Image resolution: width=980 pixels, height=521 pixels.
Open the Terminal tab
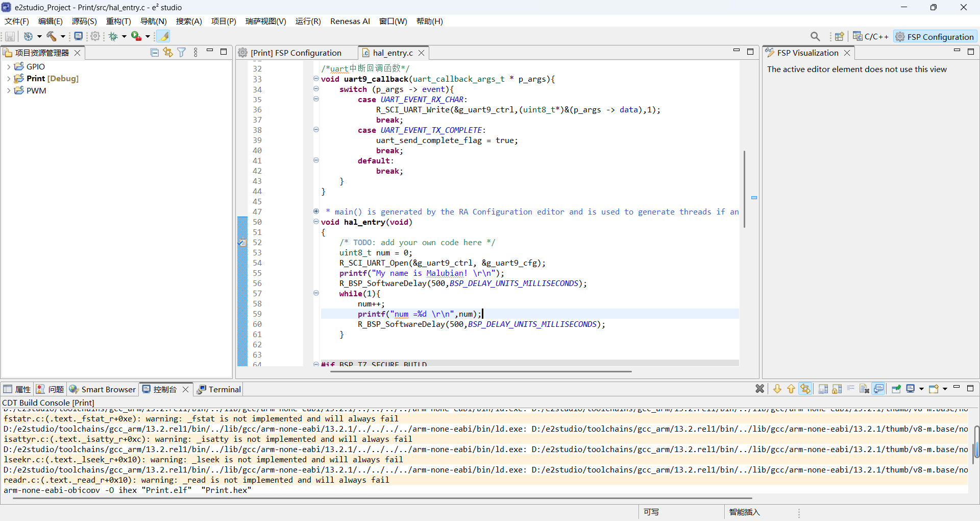point(218,389)
